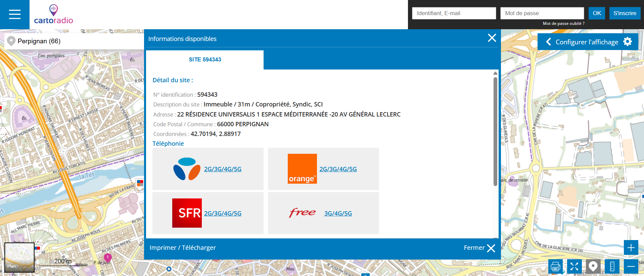Image resolution: width=644 pixels, height=276 pixels.
Task: Zoom in the map with plus button
Action: 631,248
